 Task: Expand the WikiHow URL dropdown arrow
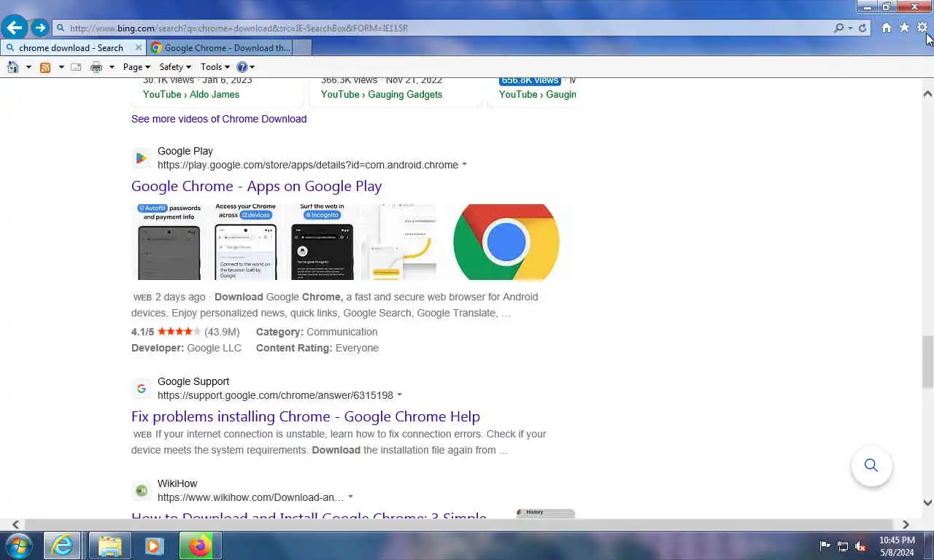click(350, 497)
